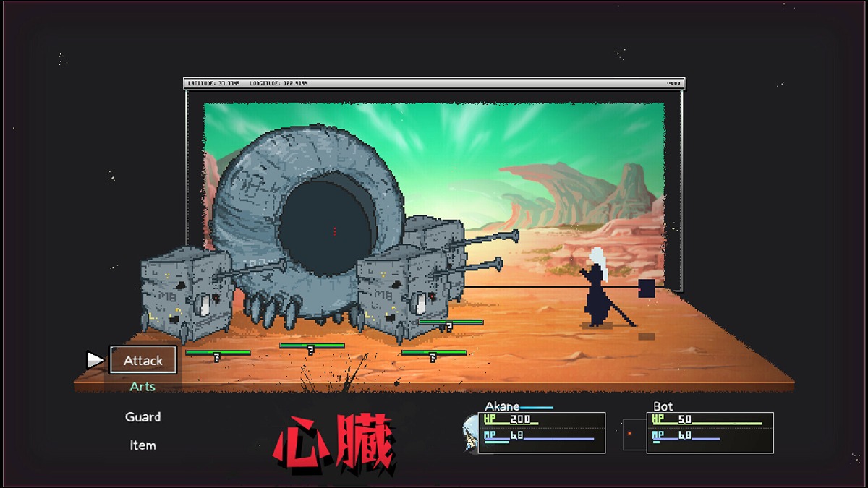Click the window control dots in title bar
Image resolution: width=868 pixels, height=488 pixels.
674,84
